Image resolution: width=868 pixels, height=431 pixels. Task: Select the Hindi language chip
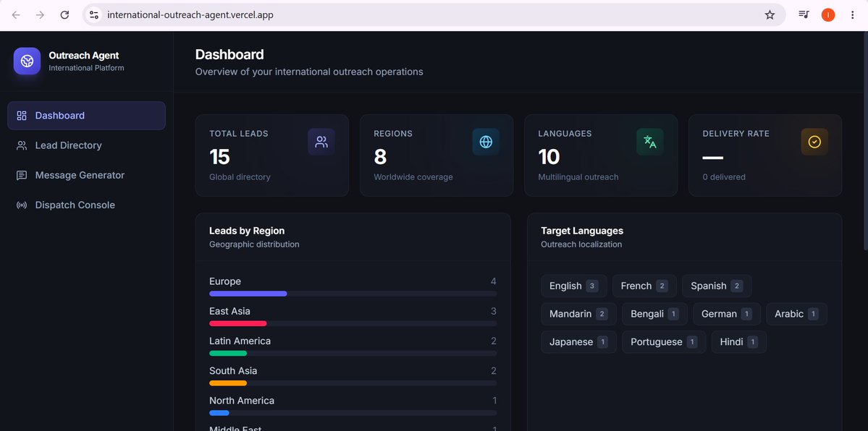tap(739, 342)
